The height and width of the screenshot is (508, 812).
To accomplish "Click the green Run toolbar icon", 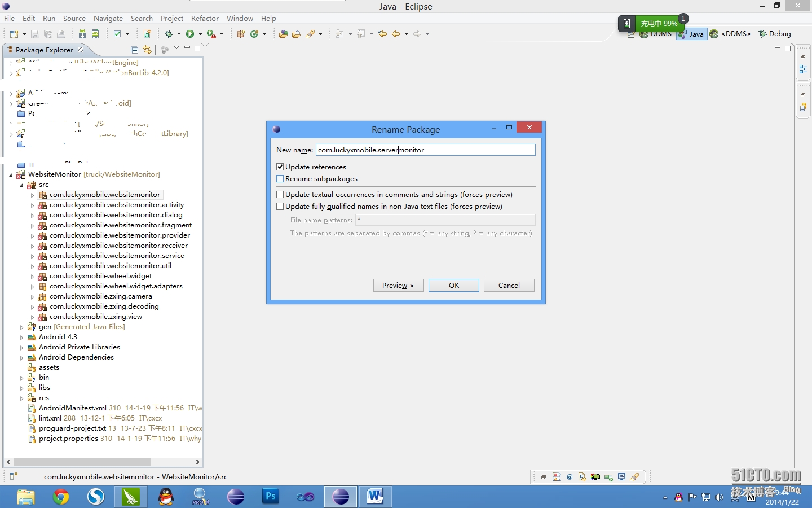I will pyautogui.click(x=190, y=34).
